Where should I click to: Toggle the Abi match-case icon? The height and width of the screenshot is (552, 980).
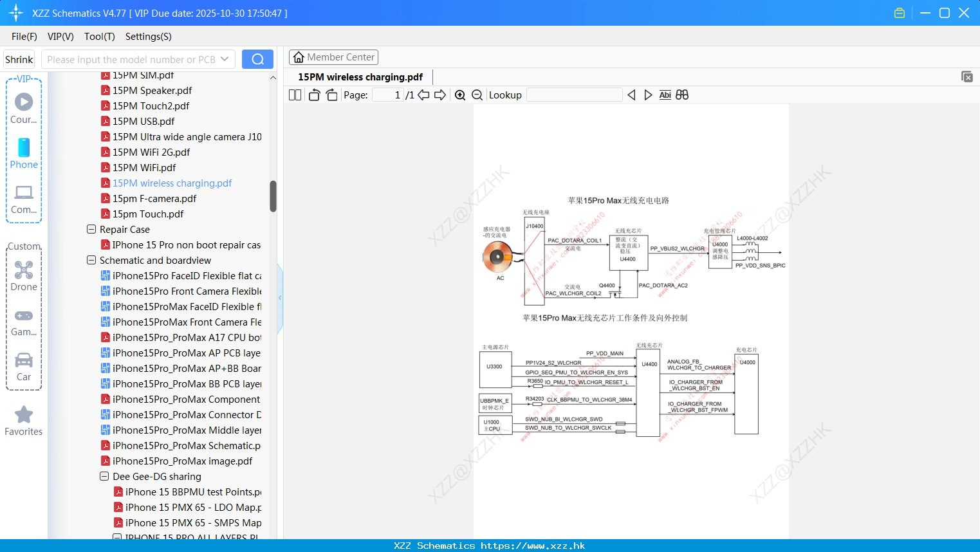pyautogui.click(x=665, y=95)
